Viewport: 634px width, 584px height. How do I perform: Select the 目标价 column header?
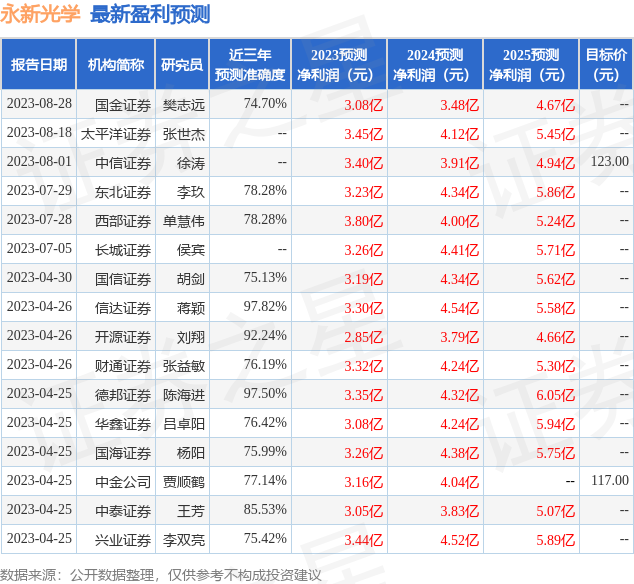click(x=606, y=65)
